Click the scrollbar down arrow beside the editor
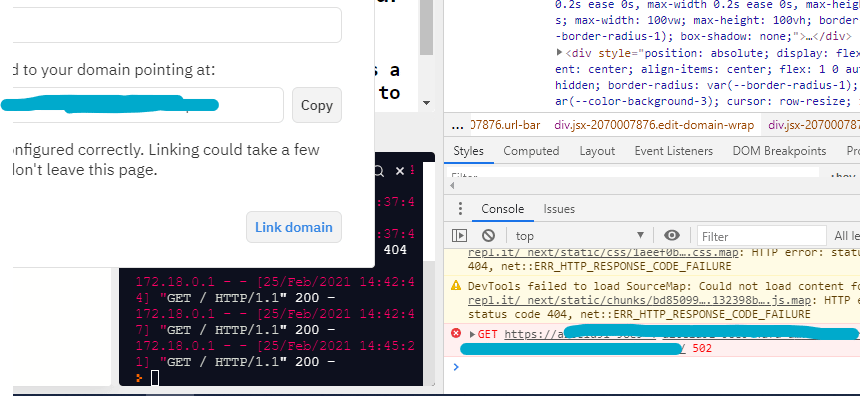Image resolution: width=860 pixels, height=396 pixels. click(x=427, y=103)
